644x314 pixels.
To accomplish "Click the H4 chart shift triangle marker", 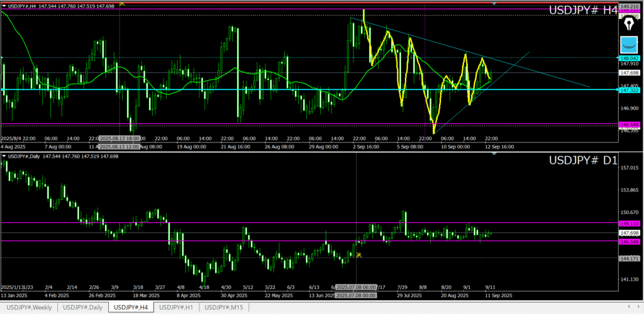I will coord(494,3).
